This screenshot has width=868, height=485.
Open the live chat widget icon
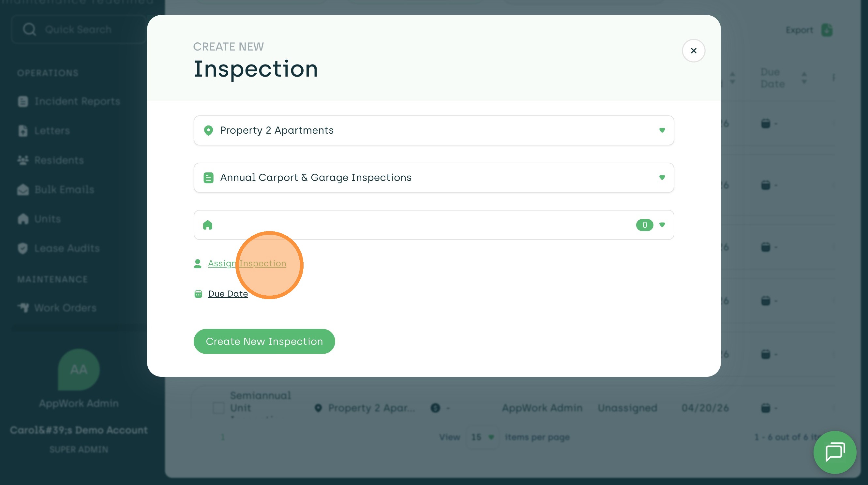click(834, 452)
